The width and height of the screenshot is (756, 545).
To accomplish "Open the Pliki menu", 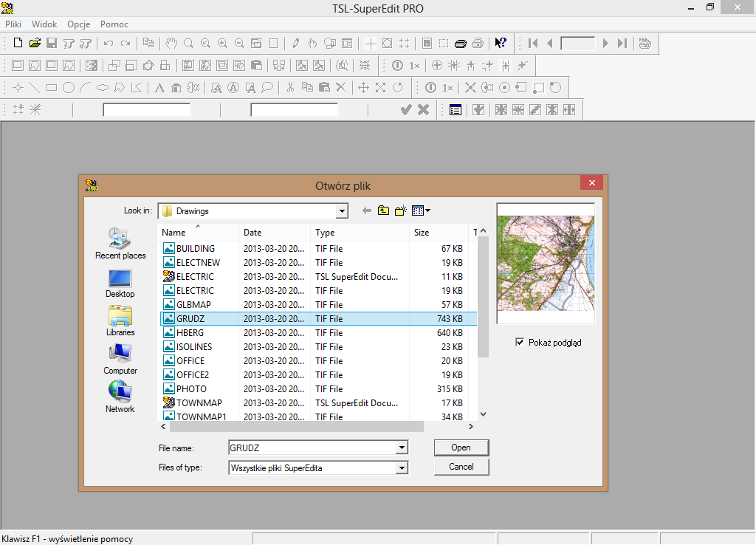I will pos(13,24).
